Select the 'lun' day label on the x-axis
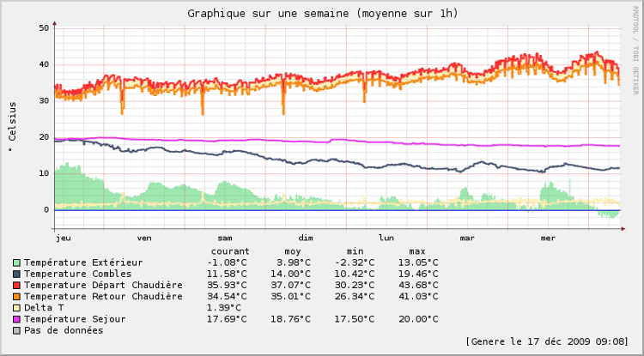Image resolution: width=644 pixels, height=356 pixels. coord(386,238)
